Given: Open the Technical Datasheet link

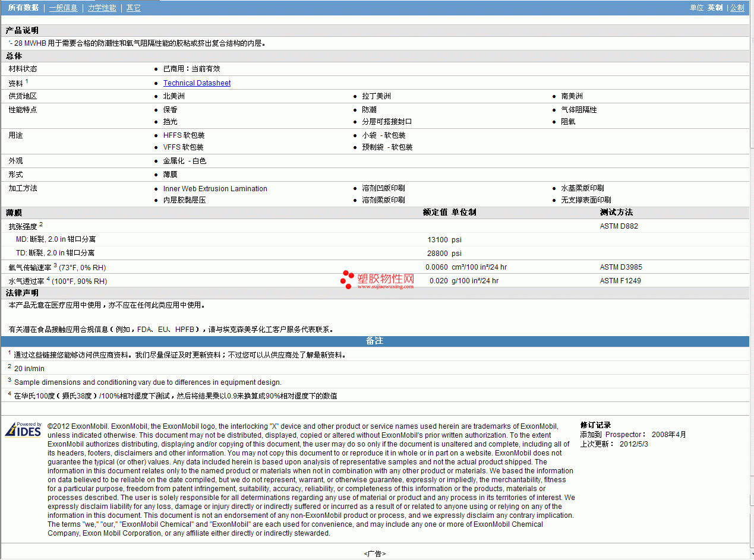Looking at the screenshot, I should (197, 83).
